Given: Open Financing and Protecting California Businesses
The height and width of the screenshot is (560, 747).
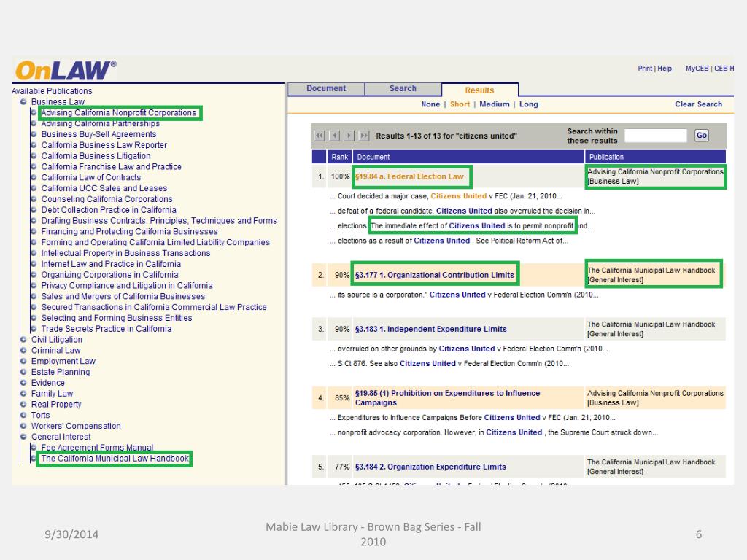Looking at the screenshot, I should (x=130, y=231).
